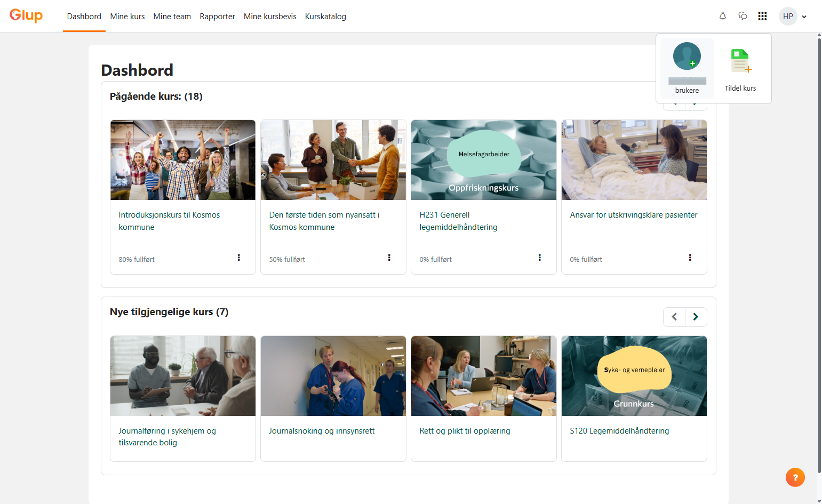Screen dimensions: 822x504
Task: Click the cheering team course thumbnail
Action: 183,160
